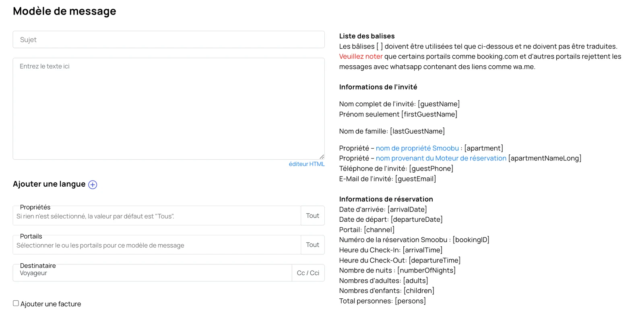This screenshot has width=644, height=312.
Task: Click the [guestName] tag text
Action: [439, 104]
